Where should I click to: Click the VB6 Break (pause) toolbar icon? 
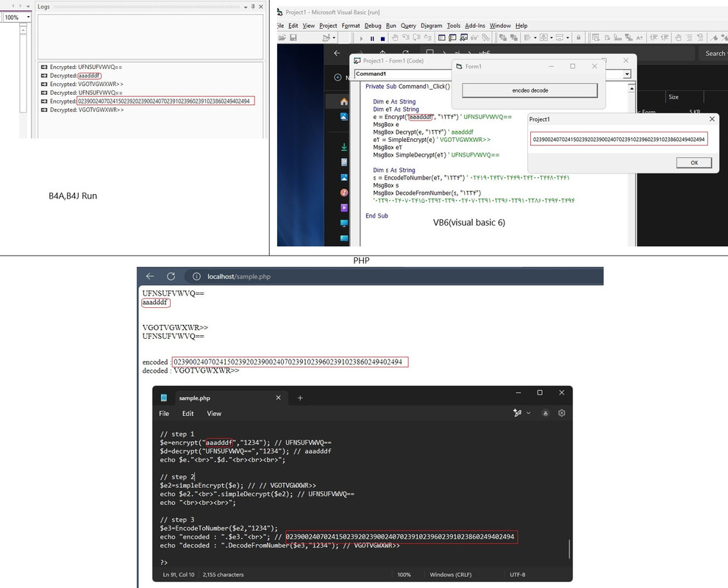372,38
